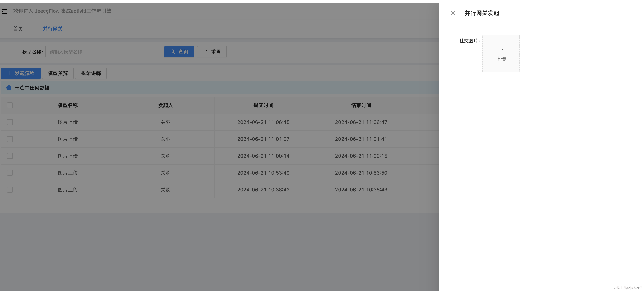The width and height of the screenshot is (644, 291).
Task: Select the 并行网关 tab
Action: pyautogui.click(x=52, y=29)
